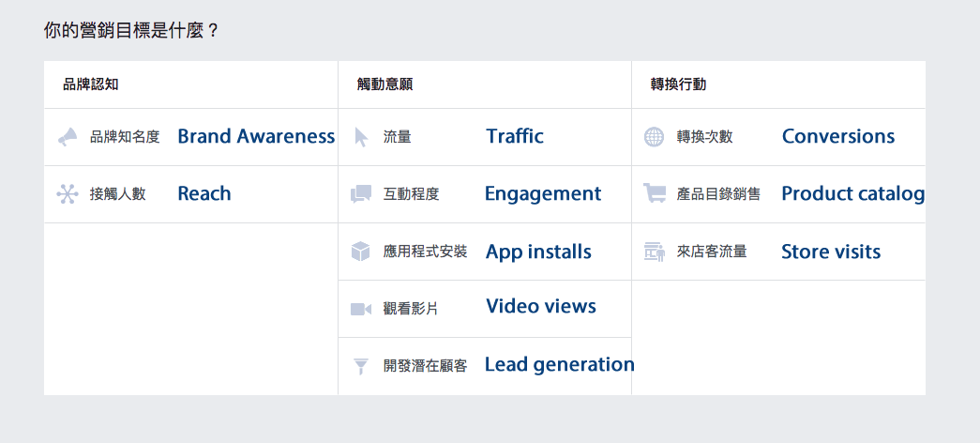Image resolution: width=980 pixels, height=443 pixels.
Task: Choose the 接觸人數 objective
Action: [x=118, y=194]
